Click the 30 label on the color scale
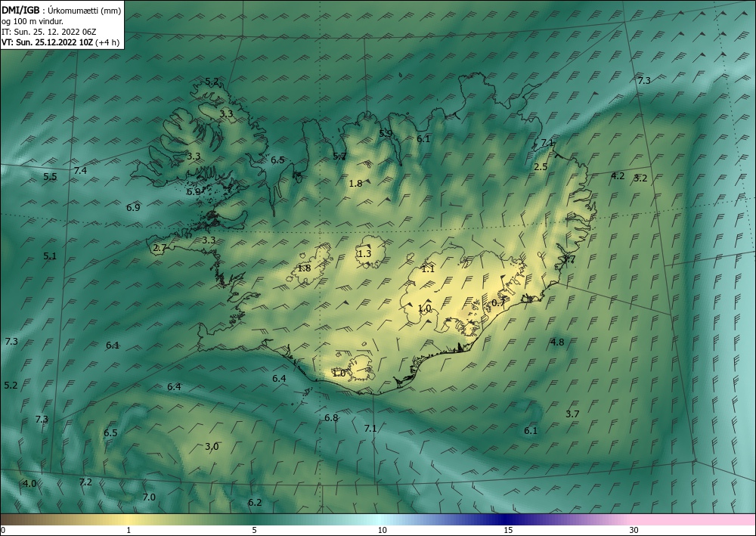 coord(634,530)
